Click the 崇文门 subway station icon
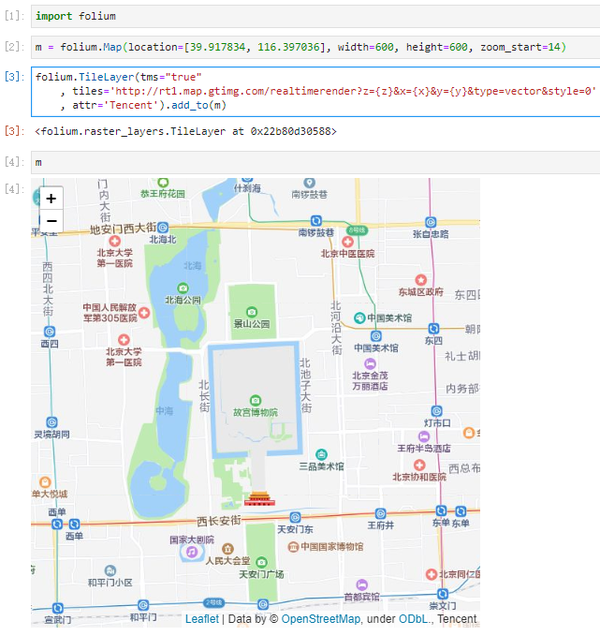The height and width of the screenshot is (636, 600). tap(443, 594)
